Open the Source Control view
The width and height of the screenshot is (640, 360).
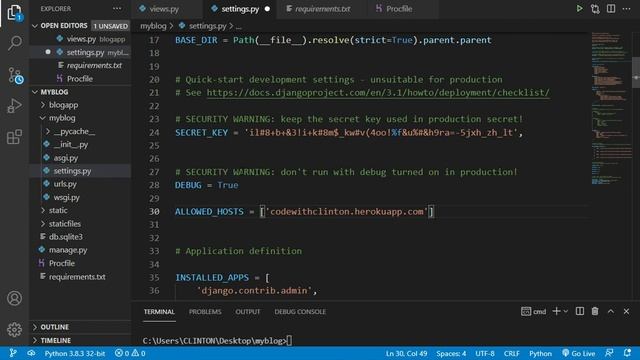click(x=15, y=76)
